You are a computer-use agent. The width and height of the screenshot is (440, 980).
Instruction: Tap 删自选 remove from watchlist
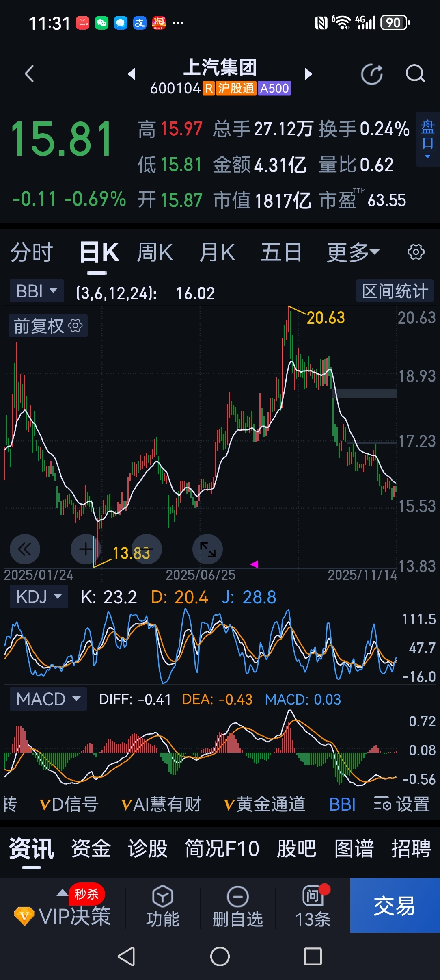point(237,907)
